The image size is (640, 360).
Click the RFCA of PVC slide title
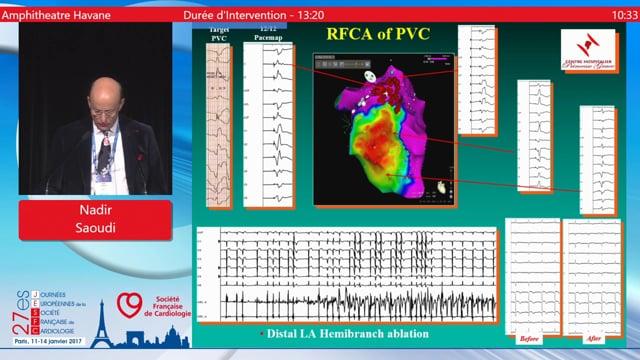pyautogui.click(x=378, y=34)
